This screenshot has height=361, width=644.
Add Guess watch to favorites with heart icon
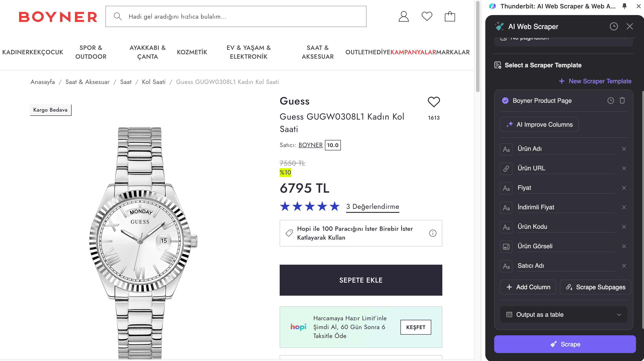(433, 102)
